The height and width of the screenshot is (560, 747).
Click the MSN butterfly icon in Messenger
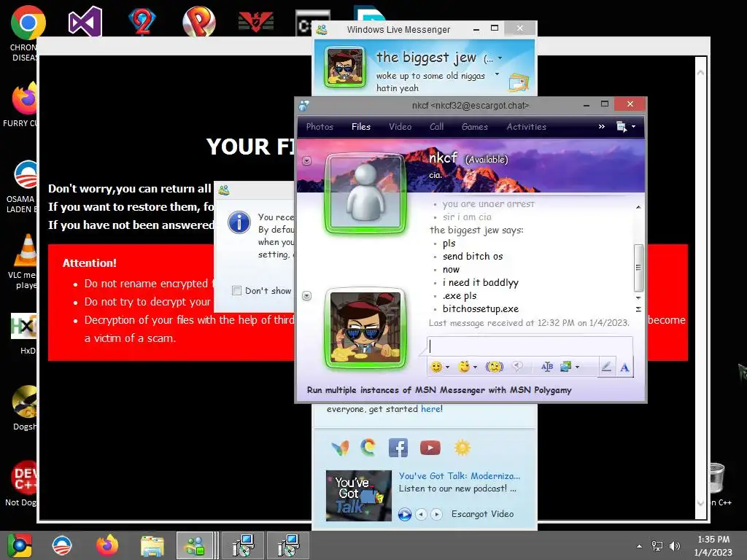point(340,448)
